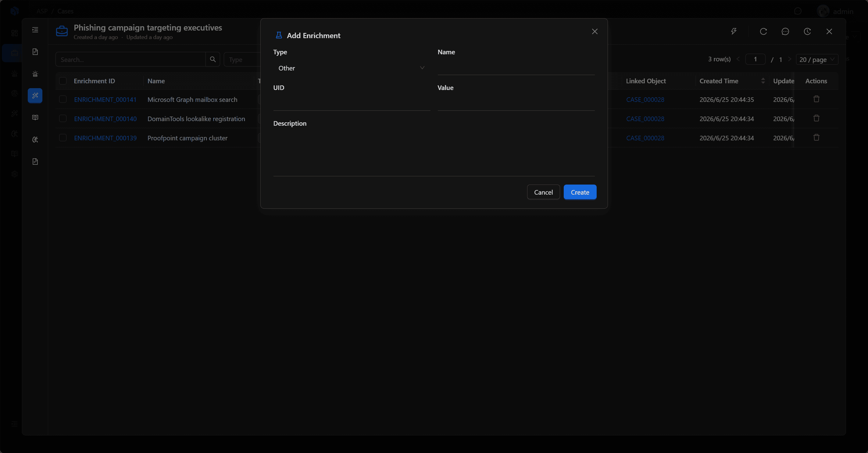Screen dimensions: 868x453
Task: Open the Type filter dropdown behind the dialog
Action: [243, 59]
